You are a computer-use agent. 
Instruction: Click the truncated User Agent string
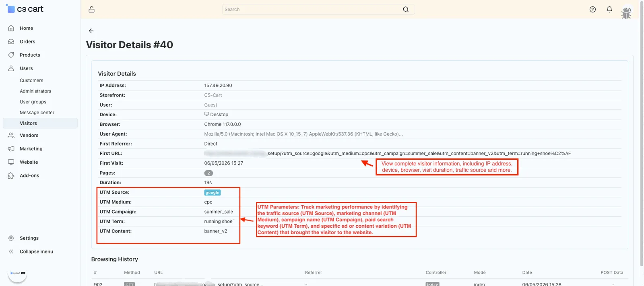coord(303,134)
